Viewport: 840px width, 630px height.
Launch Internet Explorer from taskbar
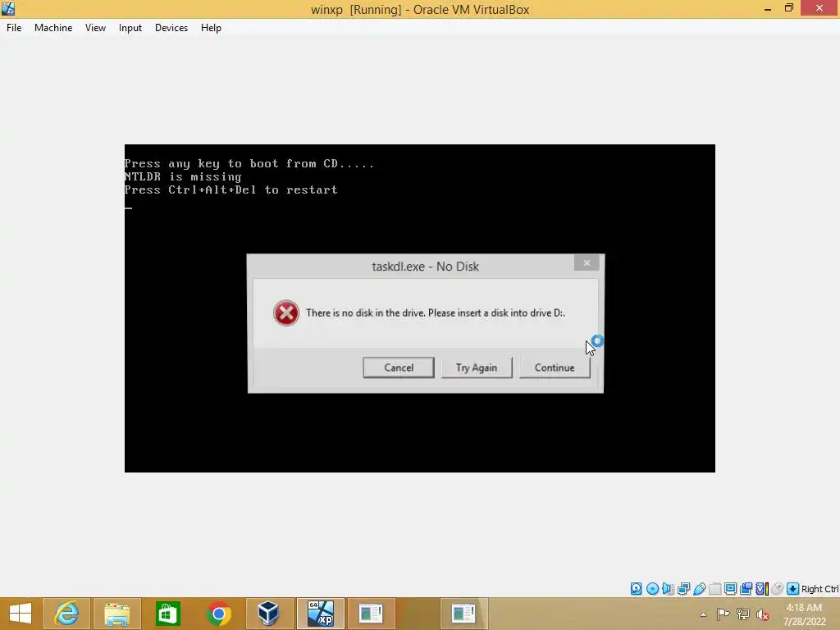(x=66, y=614)
